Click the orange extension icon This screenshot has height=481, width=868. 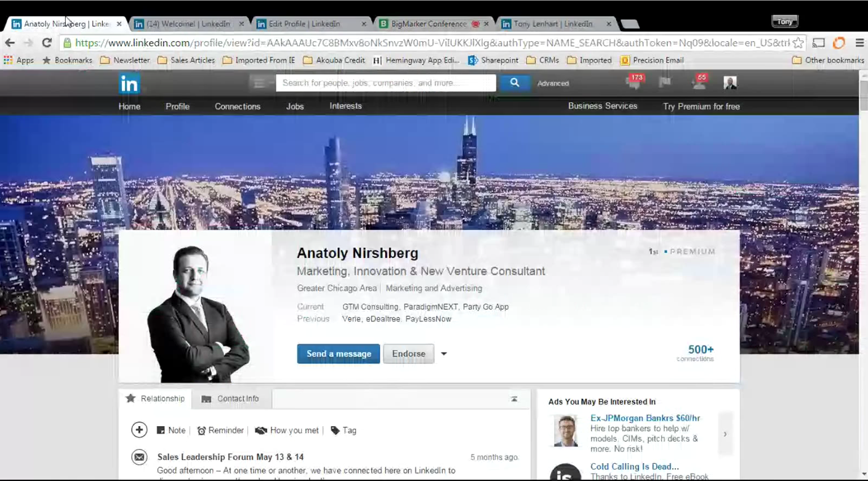pyautogui.click(x=839, y=42)
